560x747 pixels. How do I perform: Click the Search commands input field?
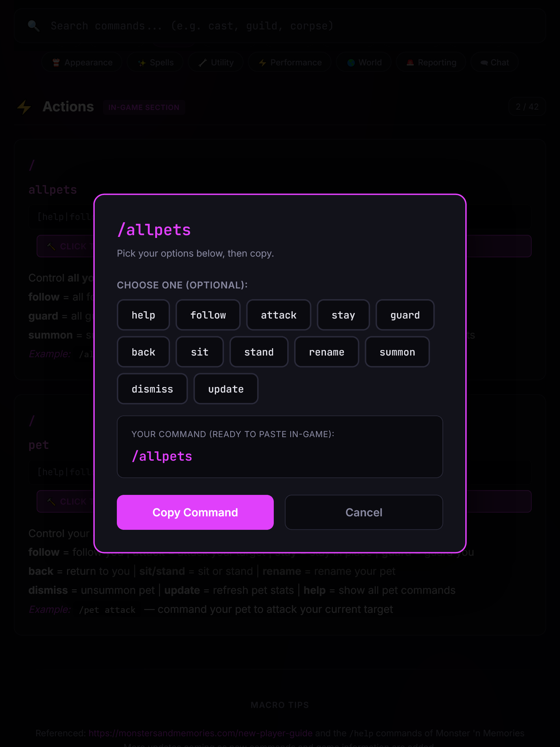click(x=277, y=26)
